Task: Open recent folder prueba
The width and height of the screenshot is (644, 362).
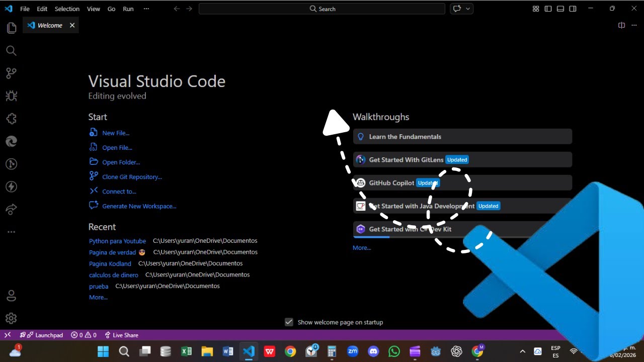Action: tap(99, 286)
